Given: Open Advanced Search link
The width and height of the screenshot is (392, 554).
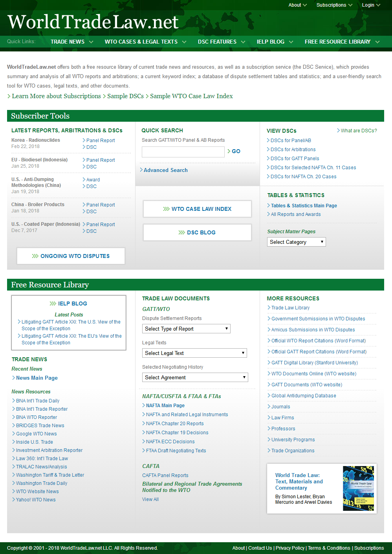Looking at the screenshot, I should click(x=165, y=170).
